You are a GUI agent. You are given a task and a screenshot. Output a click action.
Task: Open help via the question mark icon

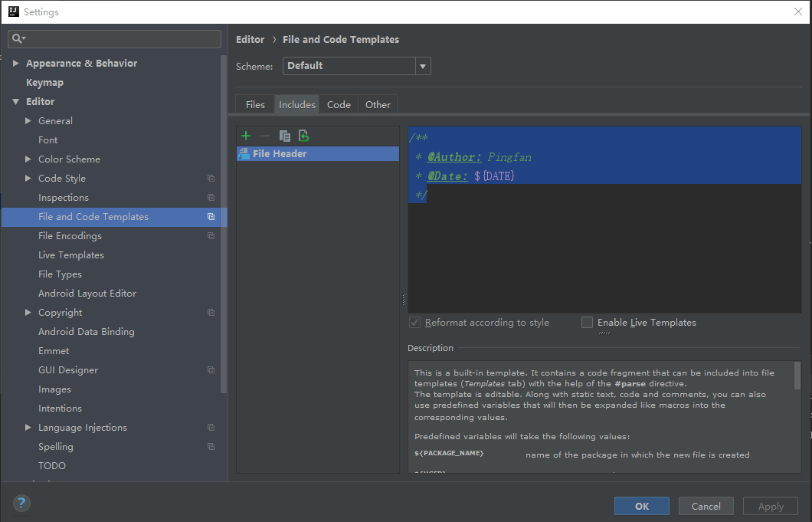pos(21,504)
